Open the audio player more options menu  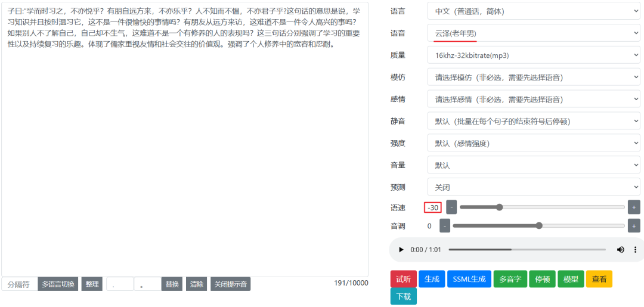point(635,250)
